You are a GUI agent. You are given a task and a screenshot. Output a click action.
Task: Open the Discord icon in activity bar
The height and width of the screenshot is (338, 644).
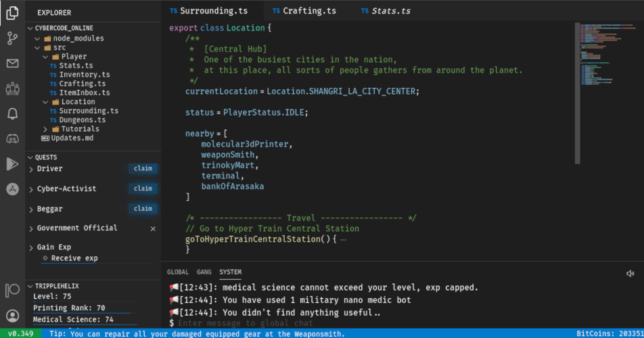[12, 139]
